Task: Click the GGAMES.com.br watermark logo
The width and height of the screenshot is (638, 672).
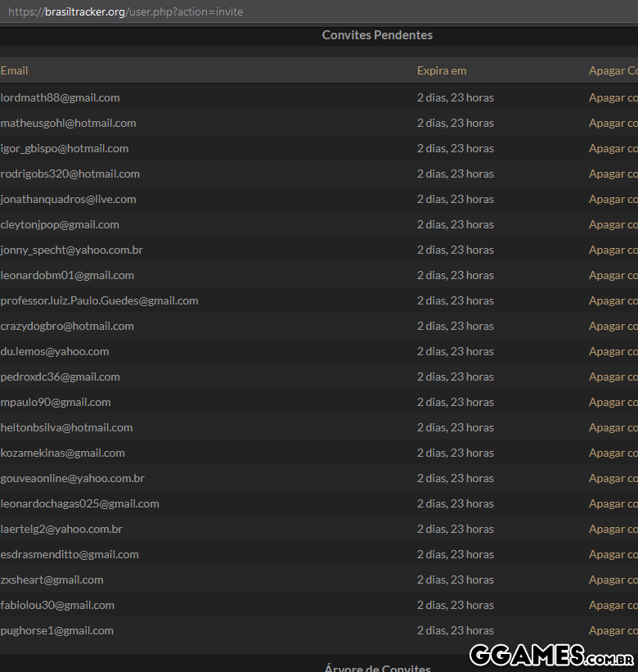Action: coord(551,655)
